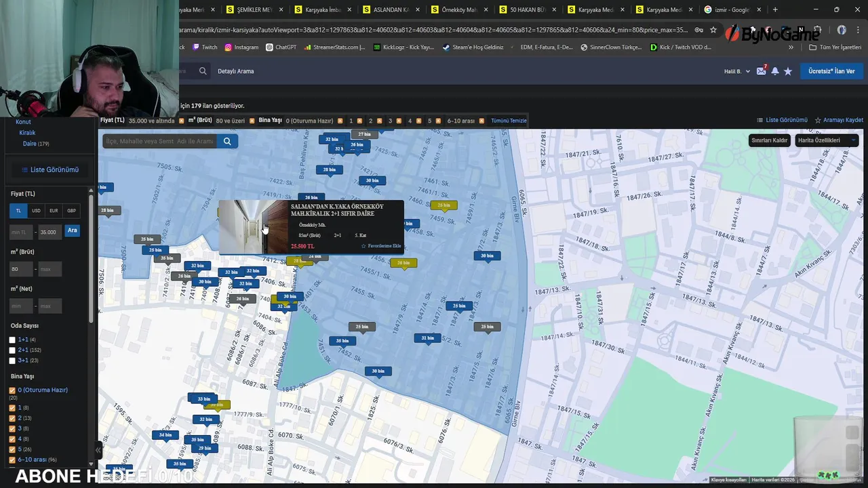The image size is (868, 488).
Task: Open the Twitch bookmark
Action: click(205, 47)
